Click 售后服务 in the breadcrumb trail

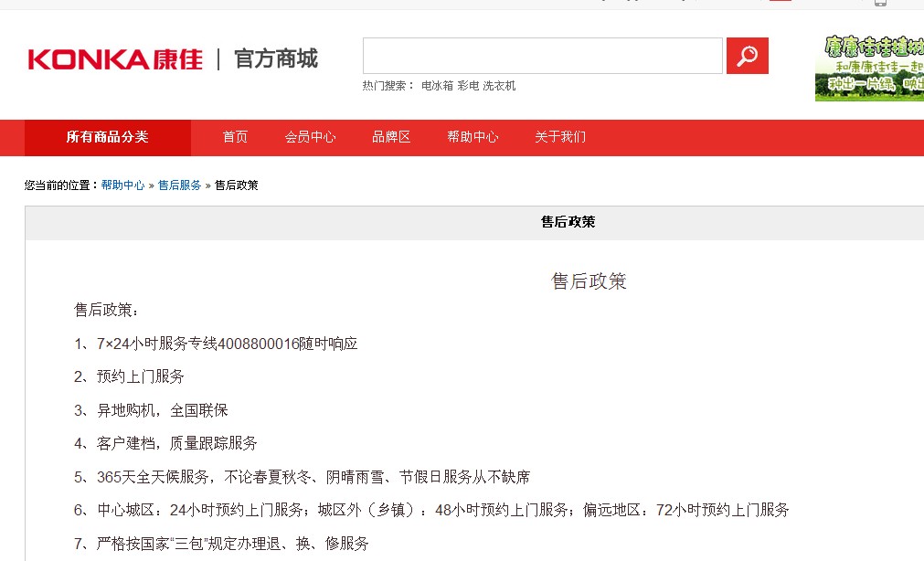pyautogui.click(x=179, y=183)
